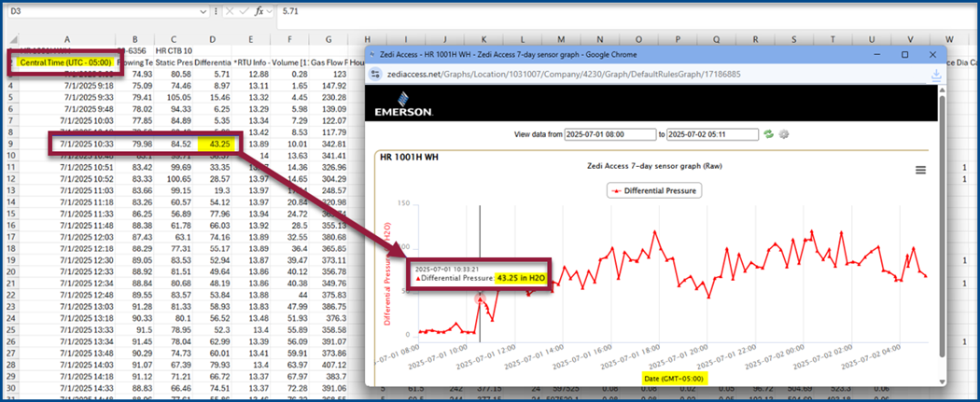Click the View data from start date field

(x=610, y=134)
